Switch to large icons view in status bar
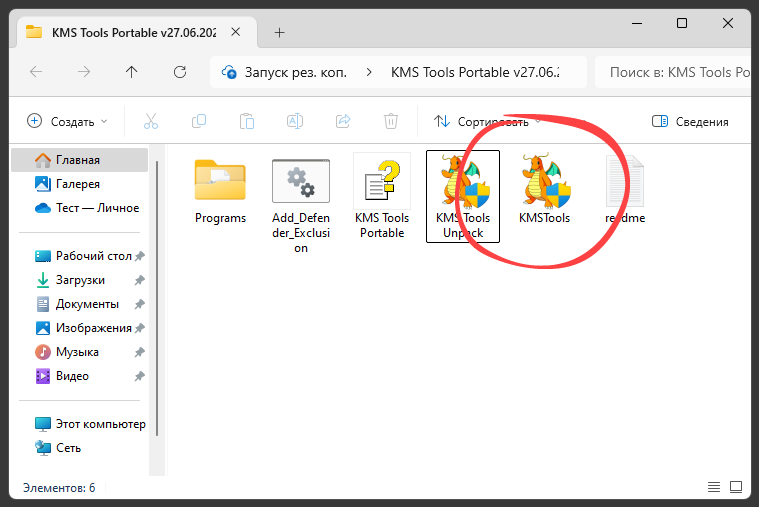 coord(736,488)
